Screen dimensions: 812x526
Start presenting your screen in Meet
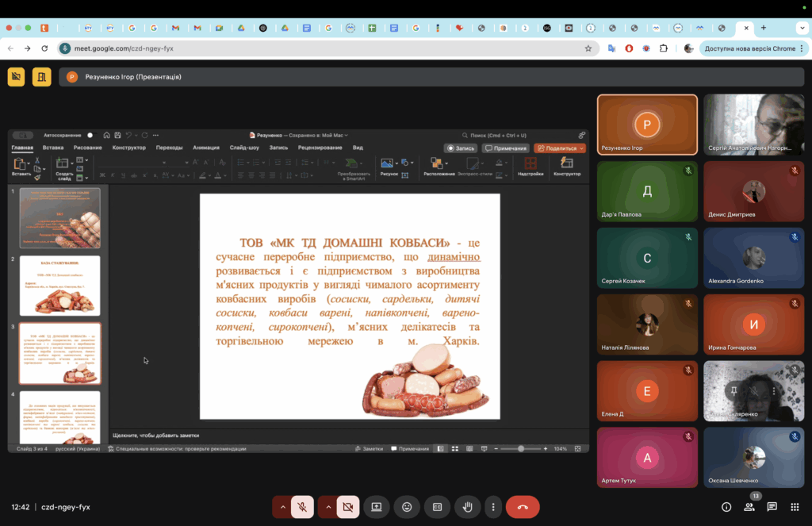click(377, 507)
